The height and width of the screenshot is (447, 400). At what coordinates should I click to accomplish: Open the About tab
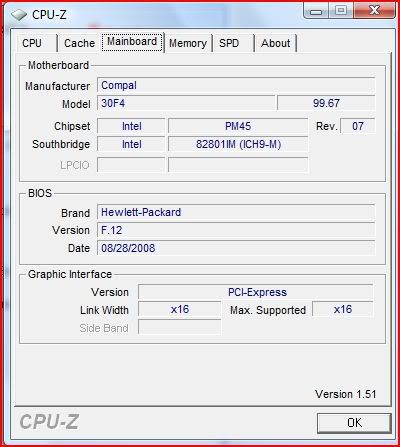[x=276, y=43]
